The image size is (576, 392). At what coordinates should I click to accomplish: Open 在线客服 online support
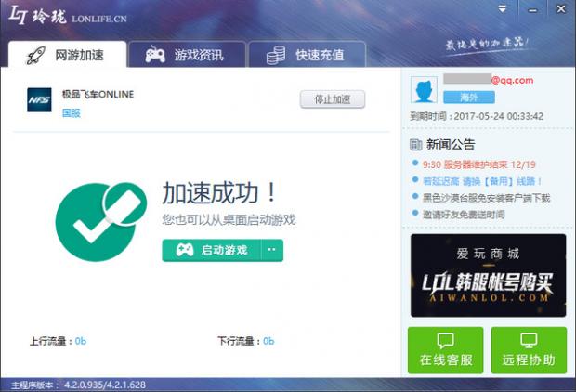pos(445,350)
